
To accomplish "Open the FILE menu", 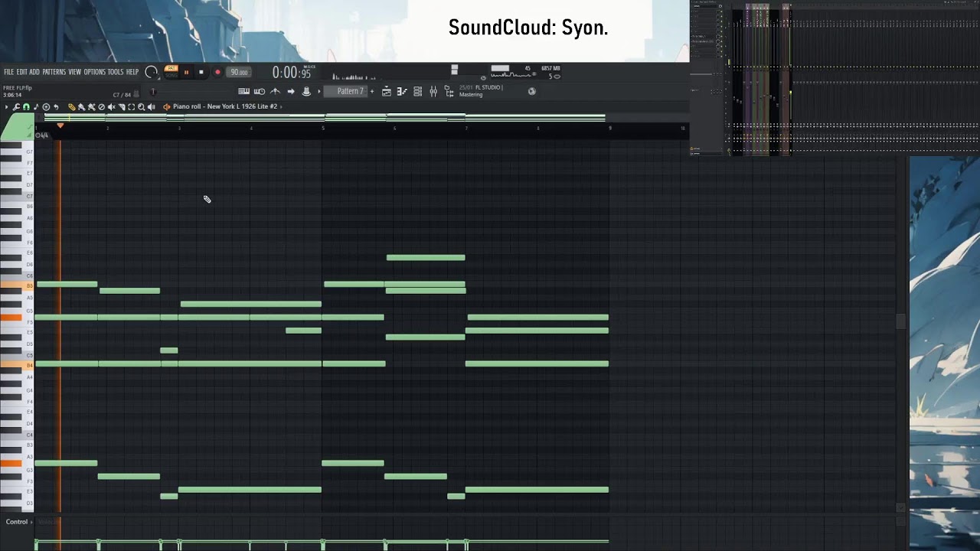I will [9, 72].
